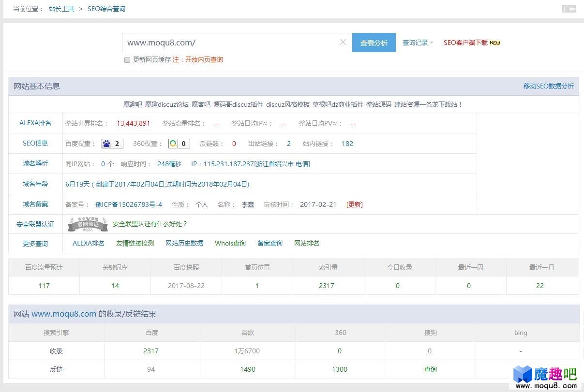This screenshot has width=584, height=392.
Task: Open 安全联盟认证有什么好处？ link
Action: [x=150, y=224]
